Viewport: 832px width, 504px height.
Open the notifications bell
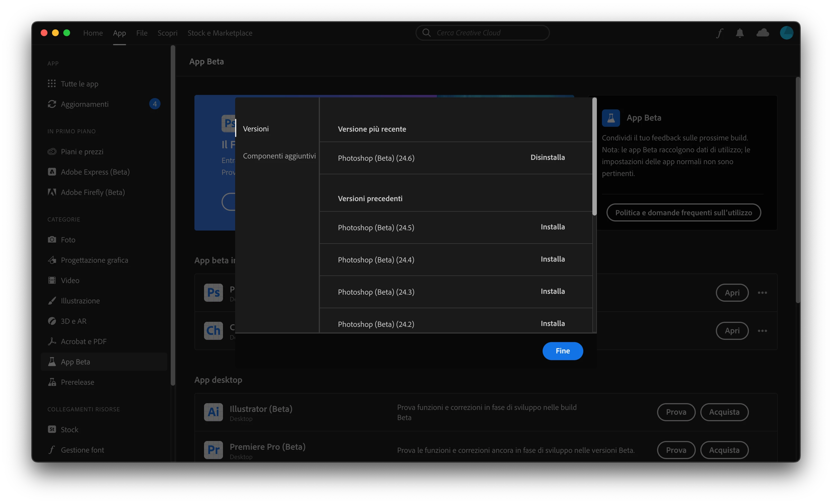[x=740, y=33]
